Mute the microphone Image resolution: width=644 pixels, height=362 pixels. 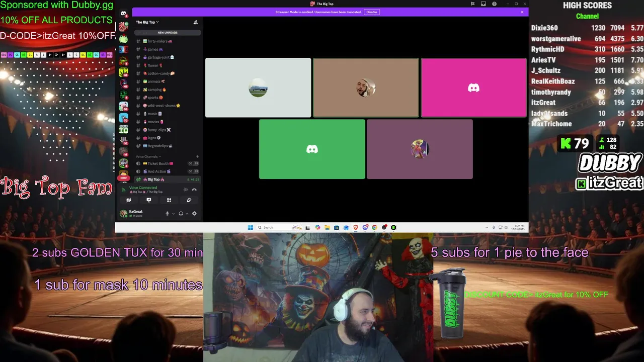click(x=168, y=213)
